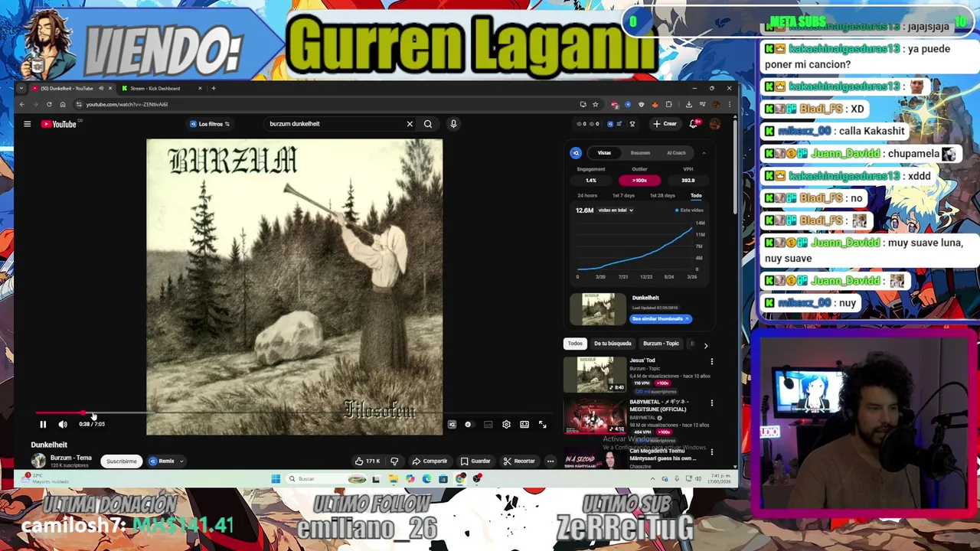Click the Compartir share button
Screen dimensions: 980x551
click(x=430, y=461)
